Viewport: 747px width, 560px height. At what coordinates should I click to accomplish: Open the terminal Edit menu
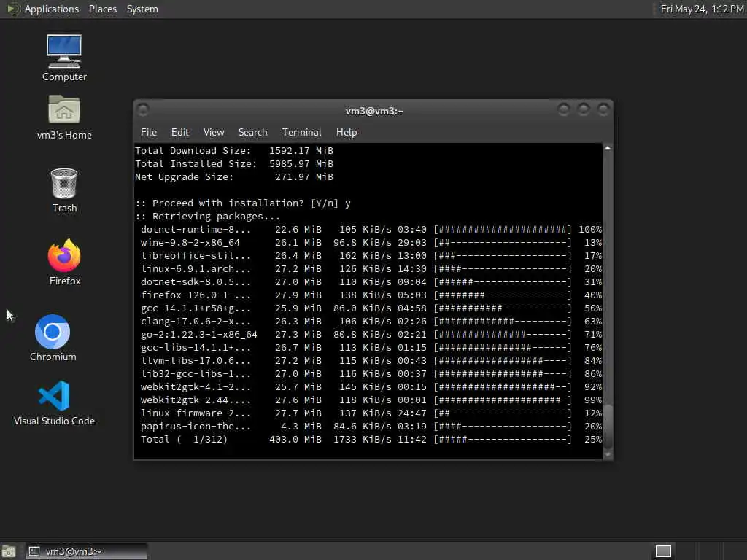pyautogui.click(x=179, y=133)
